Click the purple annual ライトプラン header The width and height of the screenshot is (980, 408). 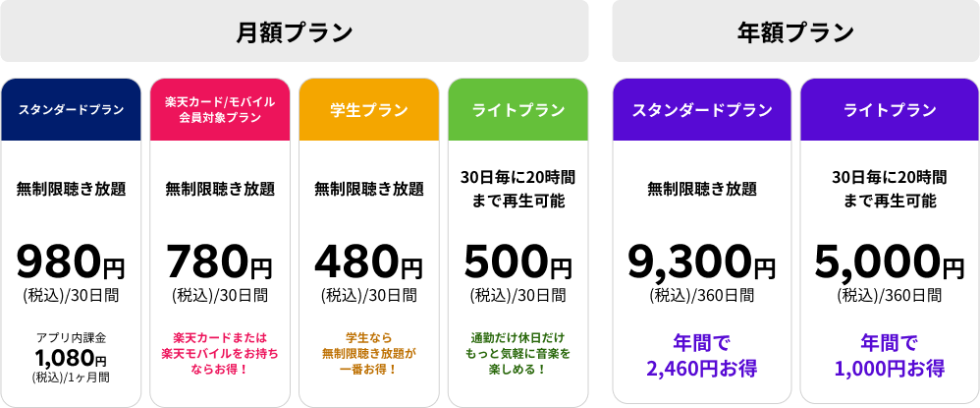click(x=890, y=109)
